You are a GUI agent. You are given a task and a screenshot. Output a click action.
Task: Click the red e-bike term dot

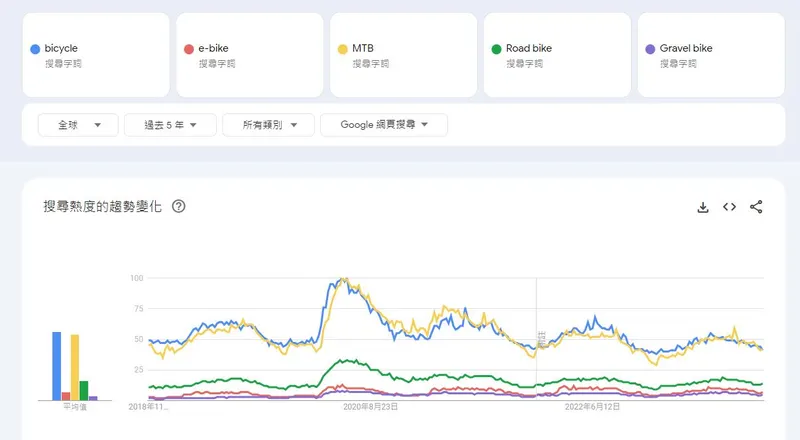click(x=189, y=48)
